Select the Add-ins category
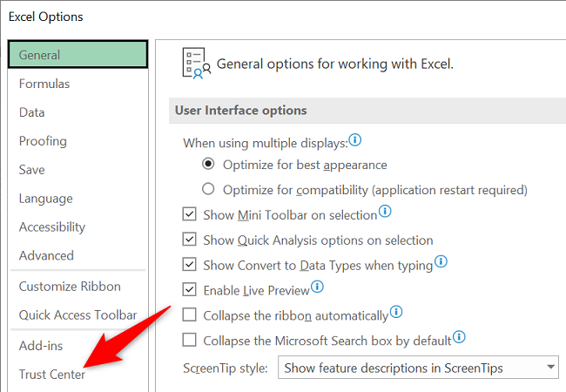 tap(41, 346)
